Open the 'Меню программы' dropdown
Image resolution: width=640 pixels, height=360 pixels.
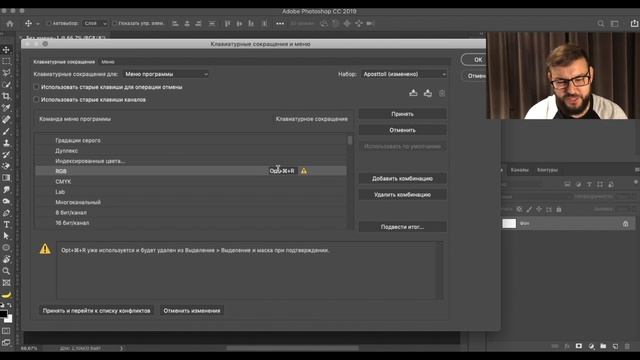tap(166, 74)
